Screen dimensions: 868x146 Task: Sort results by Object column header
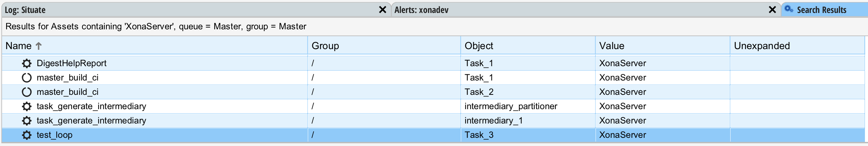(479, 46)
